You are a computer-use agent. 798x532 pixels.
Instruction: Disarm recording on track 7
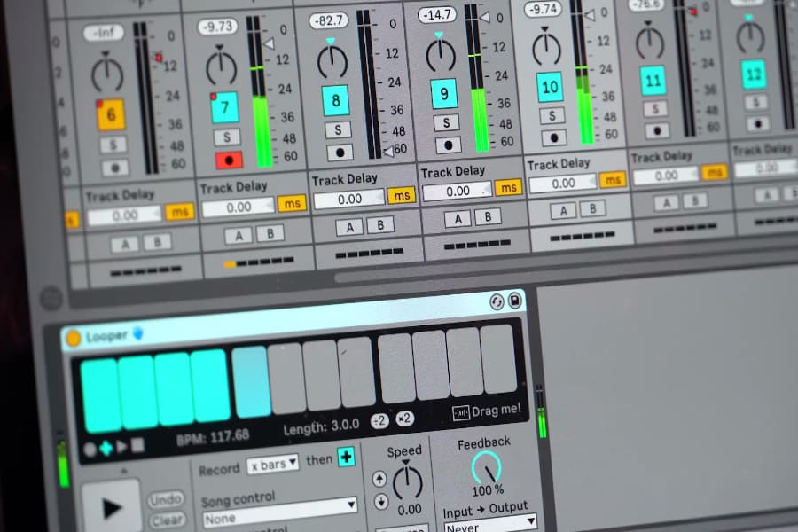pyautogui.click(x=229, y=160)
